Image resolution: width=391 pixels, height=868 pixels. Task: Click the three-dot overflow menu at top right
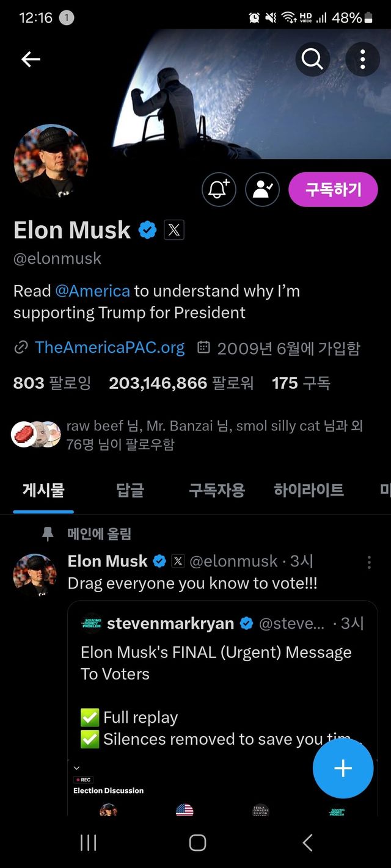[x=362, y=59]
